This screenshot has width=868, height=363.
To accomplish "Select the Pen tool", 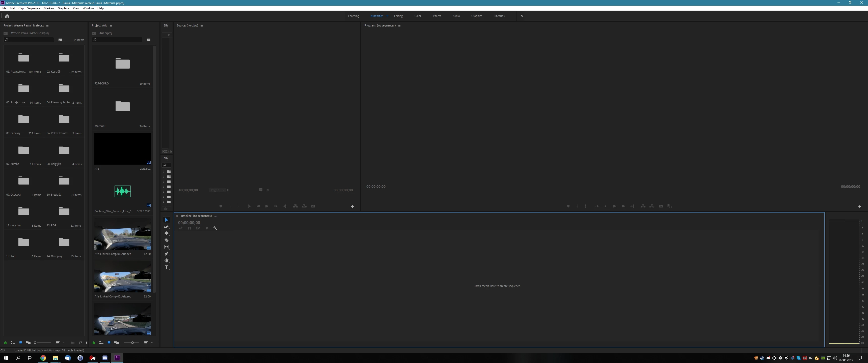I will click(167, 254).
